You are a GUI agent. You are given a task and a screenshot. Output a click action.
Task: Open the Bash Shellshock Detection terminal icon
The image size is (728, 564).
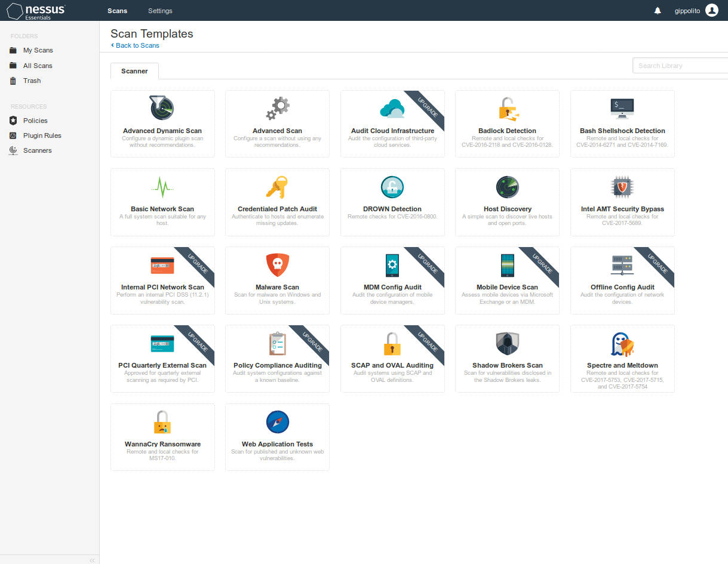(x=622, y=108)
